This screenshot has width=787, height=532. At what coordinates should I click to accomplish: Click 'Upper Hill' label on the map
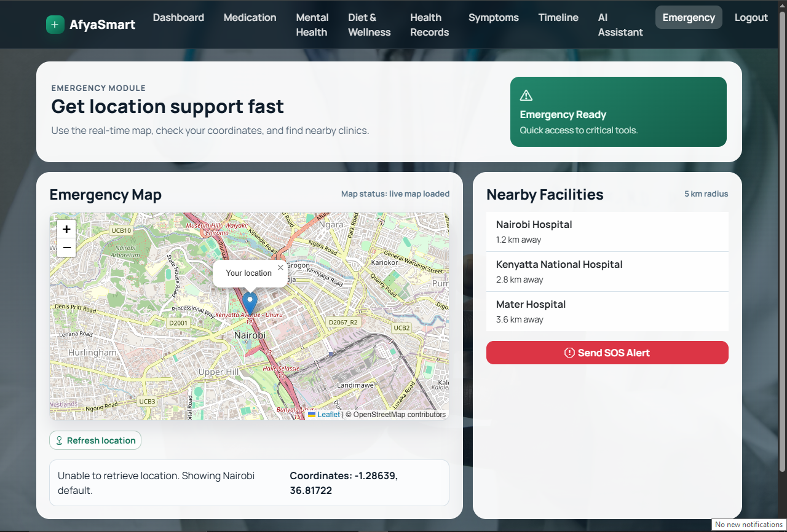(x=218, y=372)
